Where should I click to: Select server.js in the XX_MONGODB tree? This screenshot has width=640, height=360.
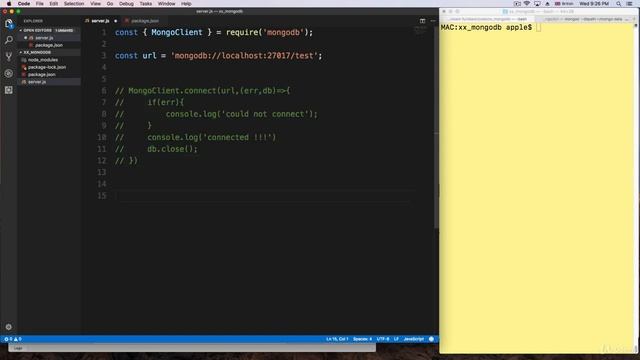point(37,82)
